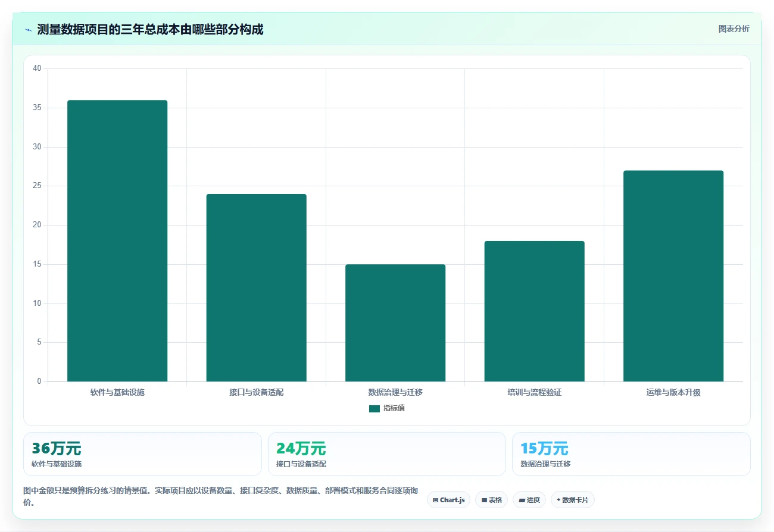774x532 pixels.
Task: Click the footnote beginning 图中金额只是预算拆分
Action: click(x=220, y=496)
